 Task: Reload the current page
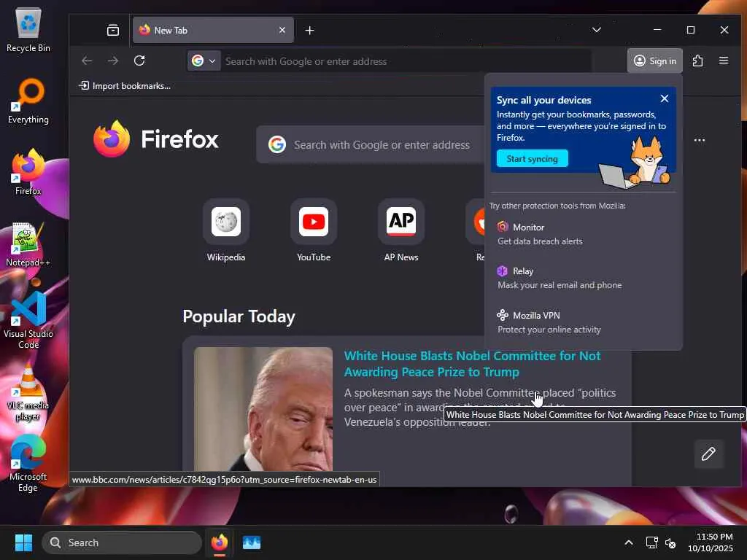[139, 61]
